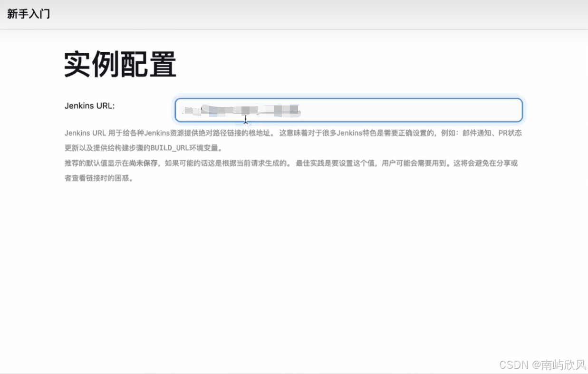Select the 新手入门 header title
This screenshot has width=588, height=374.
[x=29, y=14]
